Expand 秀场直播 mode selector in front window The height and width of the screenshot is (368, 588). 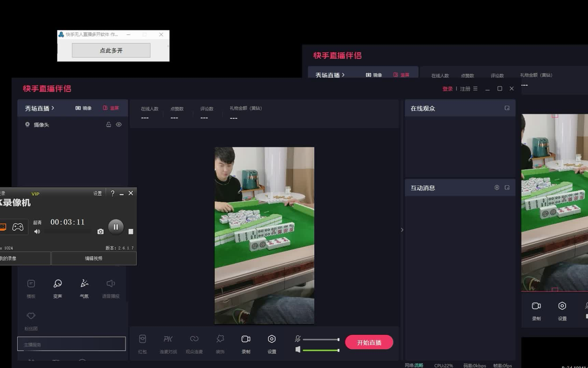pos(39,108)
